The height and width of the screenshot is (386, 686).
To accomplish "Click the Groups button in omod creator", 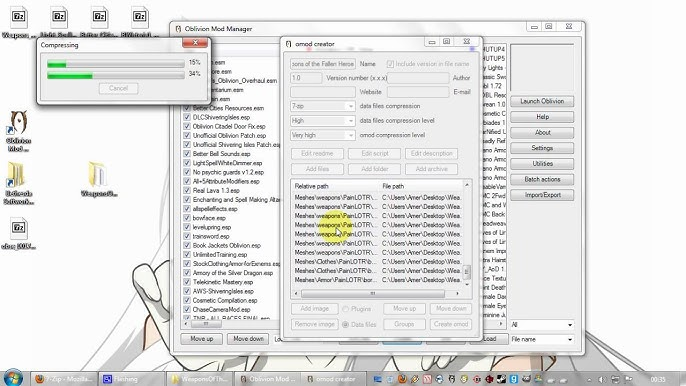I will 404,324.
